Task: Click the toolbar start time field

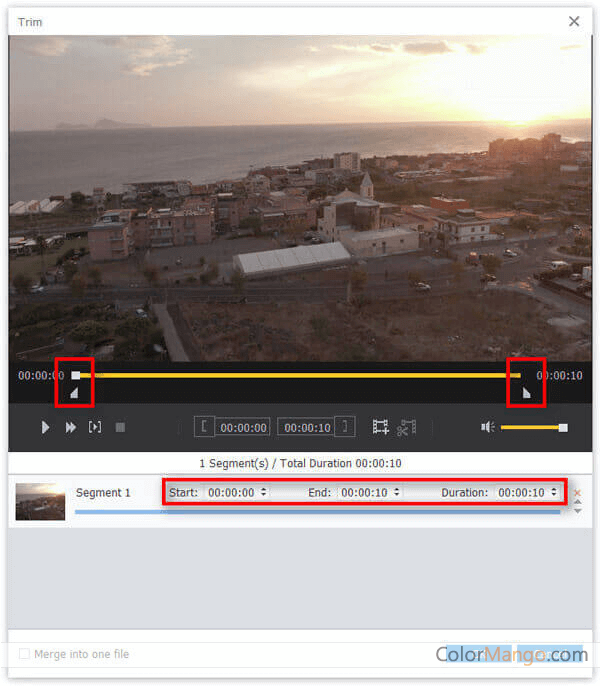Action: pyautogui.click(x=243, y=427)
